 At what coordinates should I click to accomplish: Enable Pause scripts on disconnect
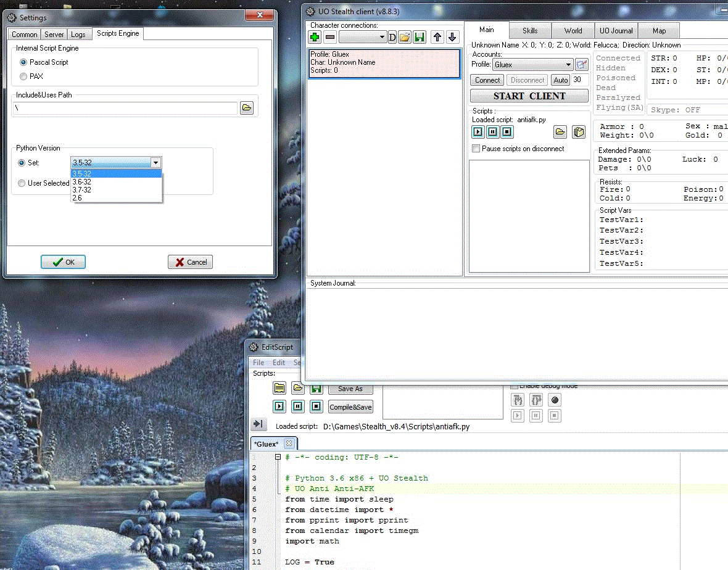[x=476, y=149]
